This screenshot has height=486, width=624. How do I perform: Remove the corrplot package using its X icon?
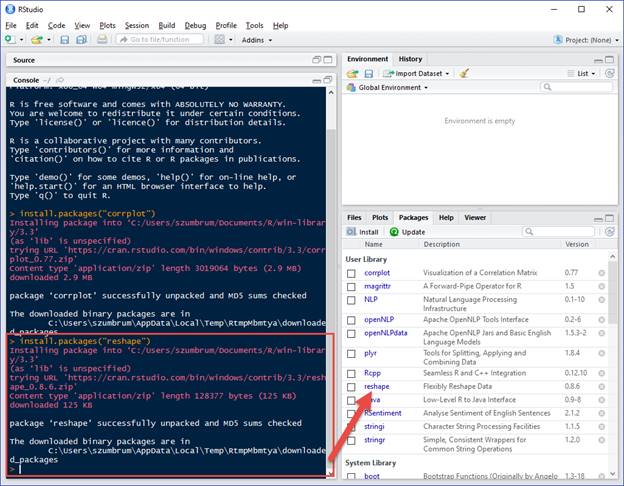tap(602, 272)
